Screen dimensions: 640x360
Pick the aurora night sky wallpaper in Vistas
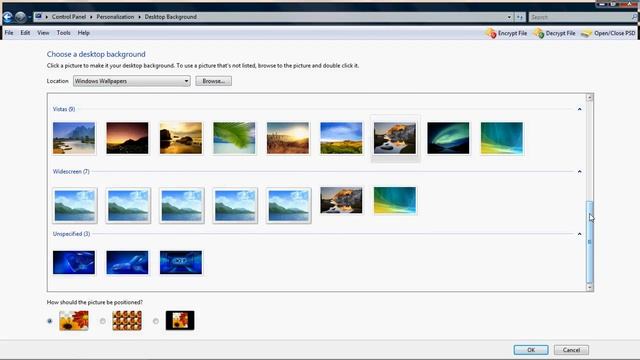click(x=448, y=138)
